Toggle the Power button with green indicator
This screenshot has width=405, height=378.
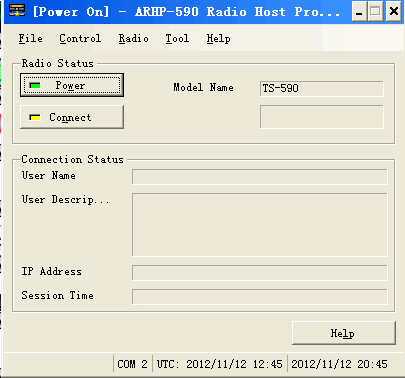[72, 85]
